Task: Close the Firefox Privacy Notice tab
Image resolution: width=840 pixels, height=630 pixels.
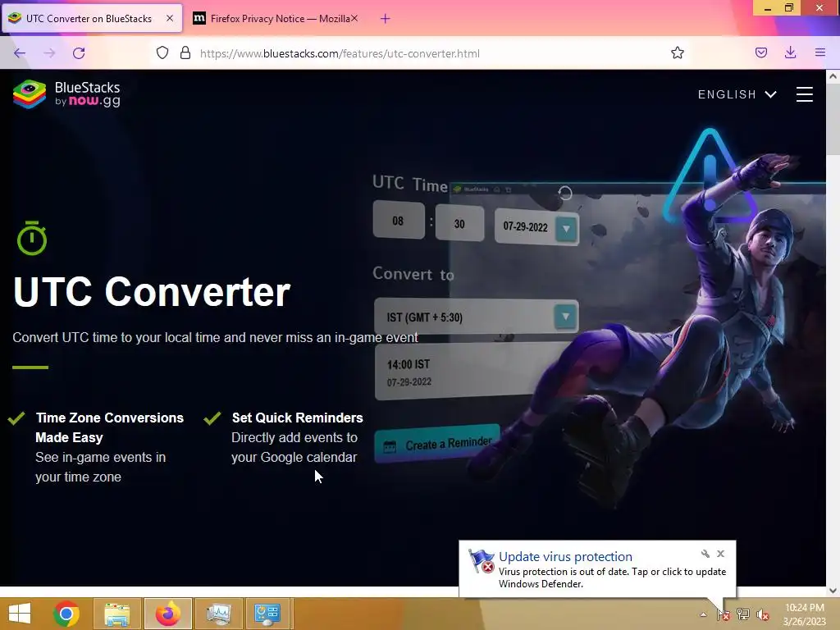Action: click(x=354, y=18)
